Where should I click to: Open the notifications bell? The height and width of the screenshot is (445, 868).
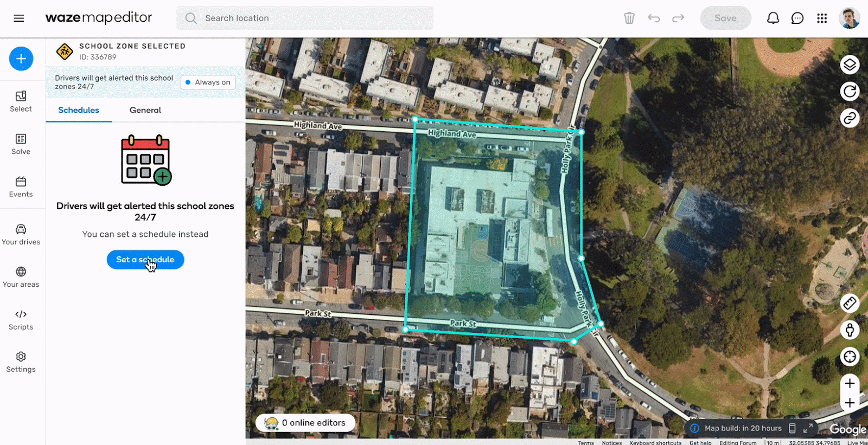click(x=773, y=18)
